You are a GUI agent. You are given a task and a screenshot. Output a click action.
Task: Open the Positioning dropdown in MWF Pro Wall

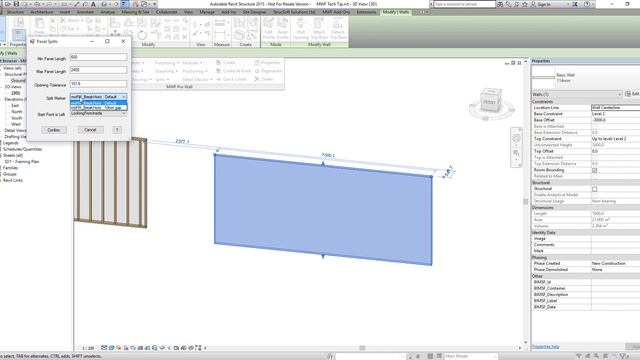pyautogui.click(x=195, y=71)
